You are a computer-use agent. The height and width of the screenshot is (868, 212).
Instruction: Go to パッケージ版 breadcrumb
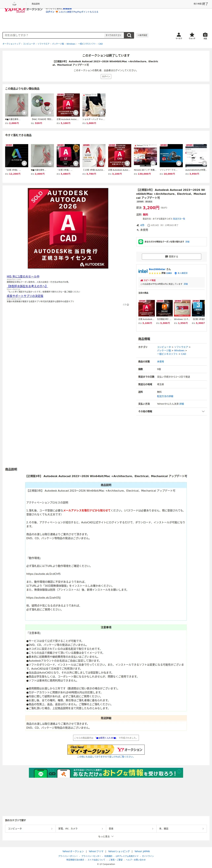point(58,44)
